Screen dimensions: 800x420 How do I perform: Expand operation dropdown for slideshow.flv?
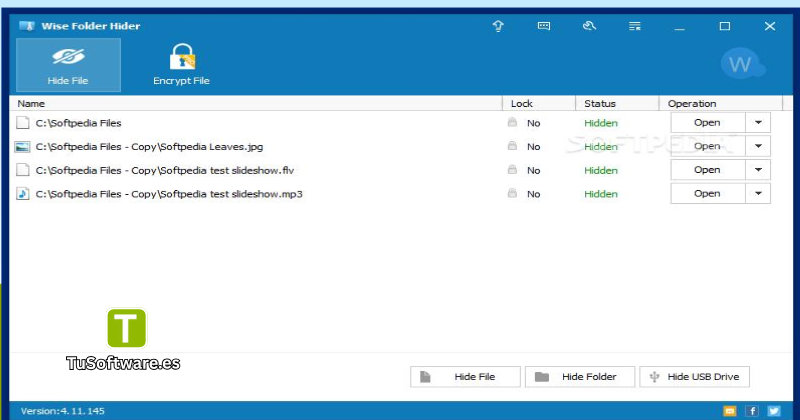pyautogui.click(x=758, y=170)
